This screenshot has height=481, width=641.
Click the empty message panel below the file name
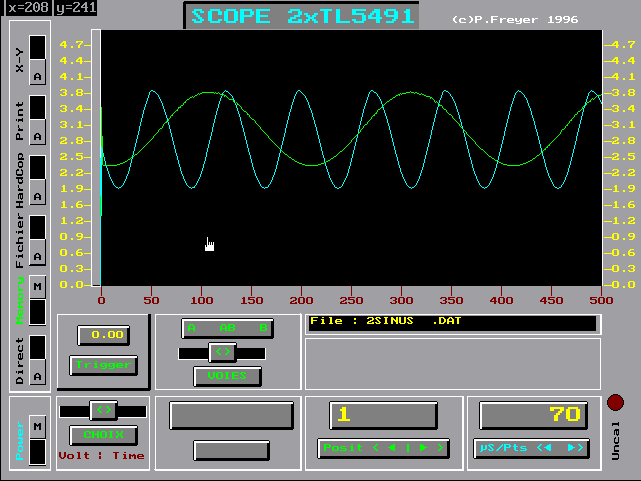click(453, 364)
